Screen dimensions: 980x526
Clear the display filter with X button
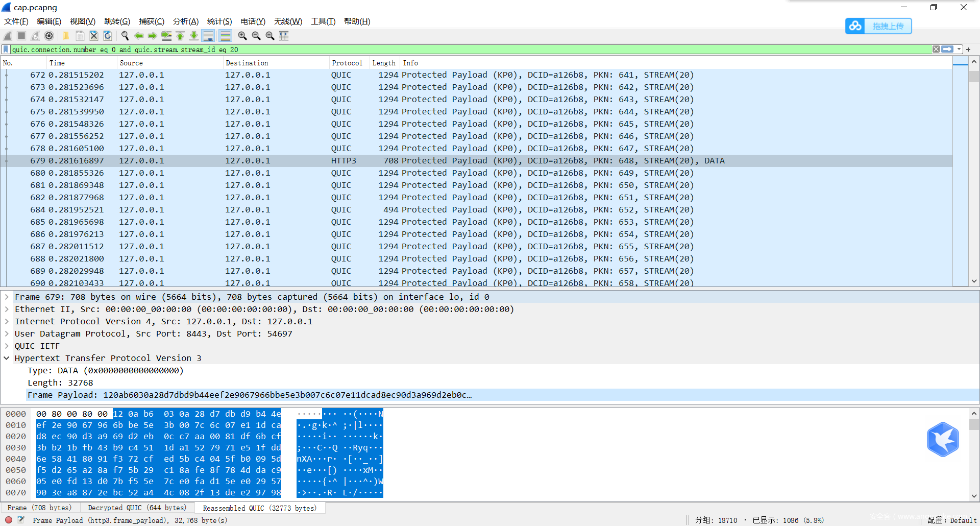pyautogui.click(x=936, y=50)
